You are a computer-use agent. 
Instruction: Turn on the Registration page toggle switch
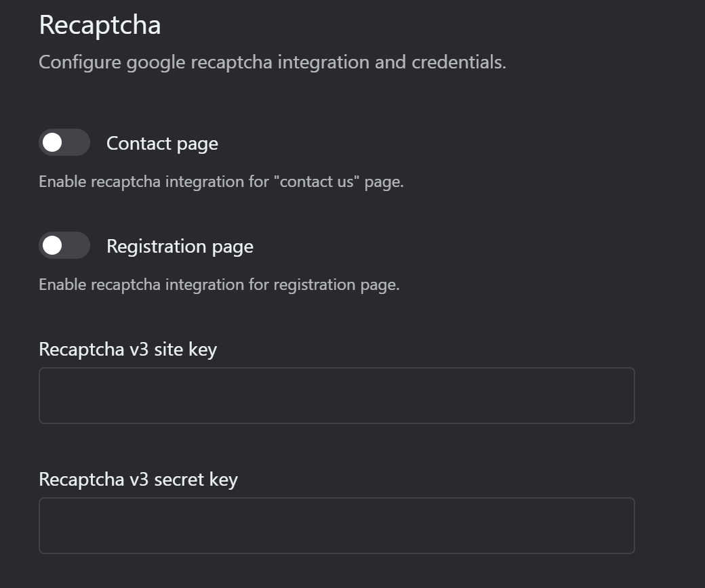click(x=64, y=245)
